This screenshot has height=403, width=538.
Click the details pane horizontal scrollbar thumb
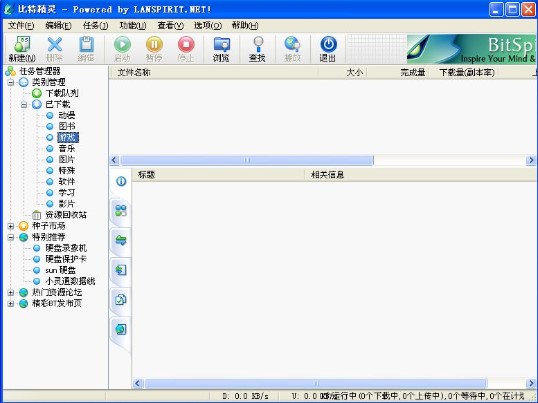click(316, 383)
